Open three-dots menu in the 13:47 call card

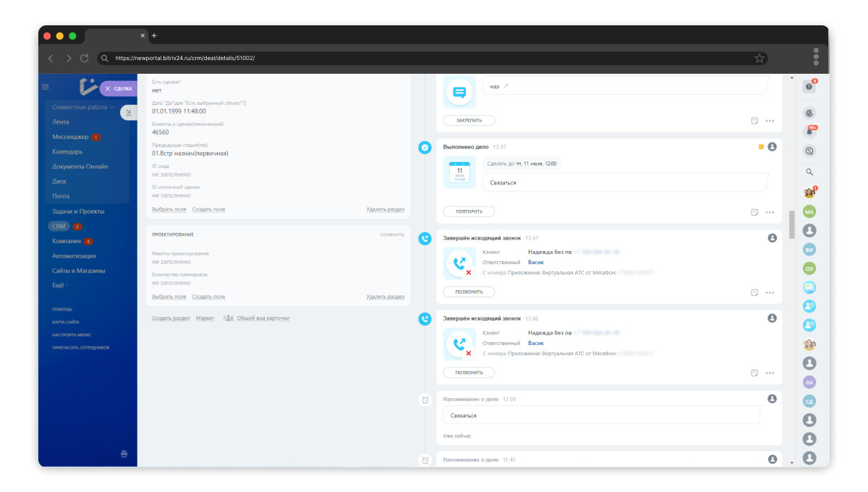pyautogui.click(x=770, y=292)
